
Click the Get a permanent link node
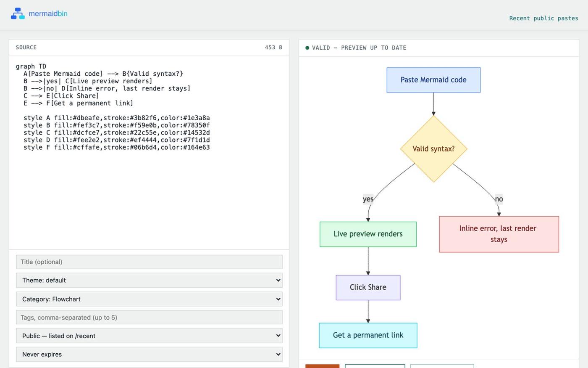(368, 336)
